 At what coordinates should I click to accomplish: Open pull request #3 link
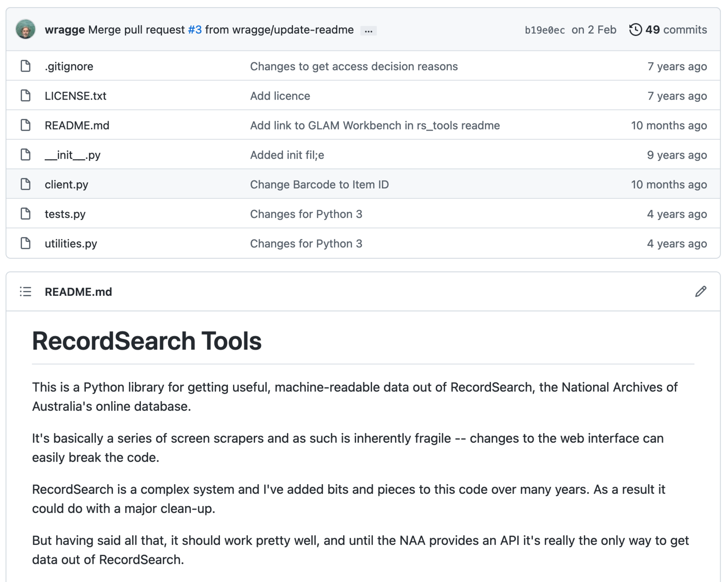point(195,30)
